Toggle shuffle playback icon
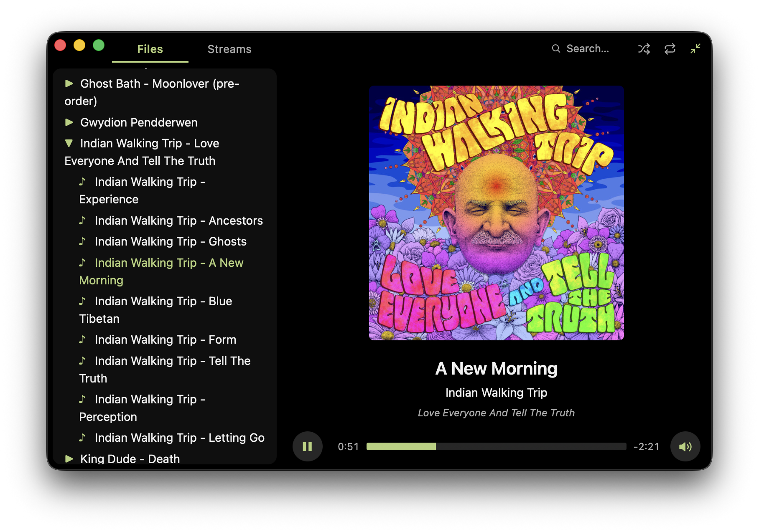 click(644, 49)
